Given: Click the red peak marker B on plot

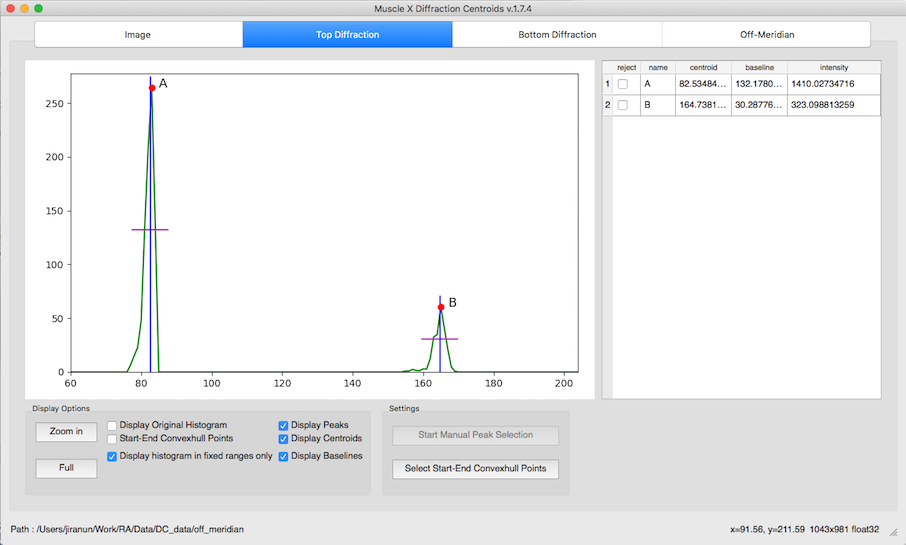Looking at the screenshot, I should (441, 307).
